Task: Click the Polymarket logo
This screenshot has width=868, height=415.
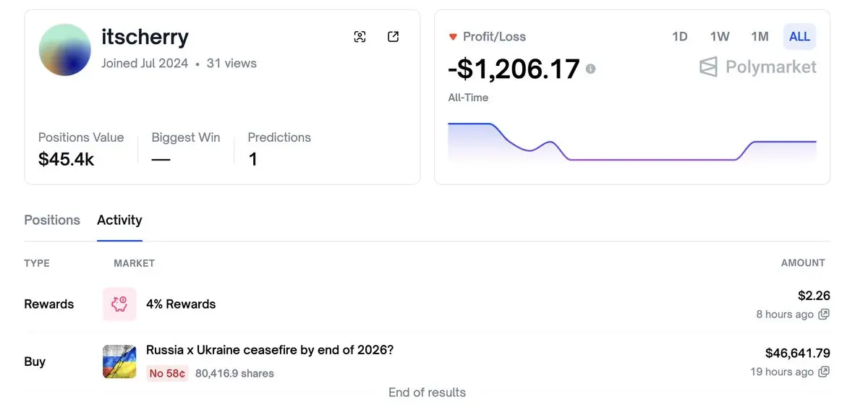Action: pyautogui.click(x=758, y=67)
